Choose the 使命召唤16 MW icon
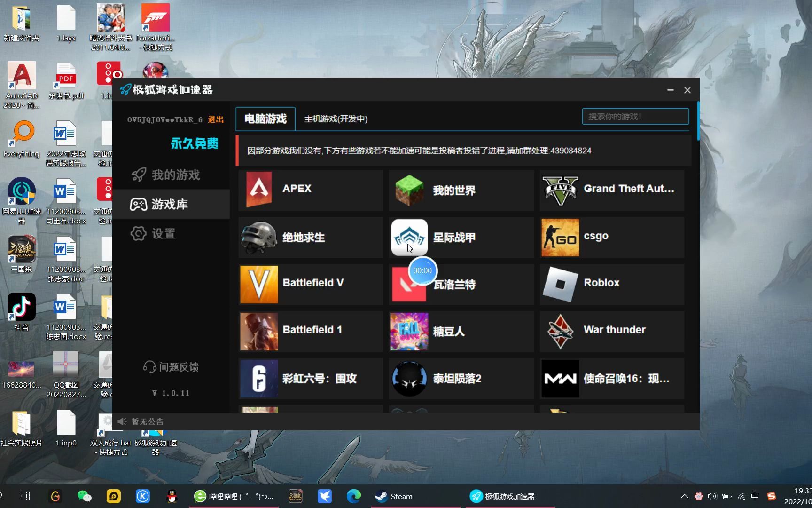Viewport: 812px width, 508px height. click(560, 378)
